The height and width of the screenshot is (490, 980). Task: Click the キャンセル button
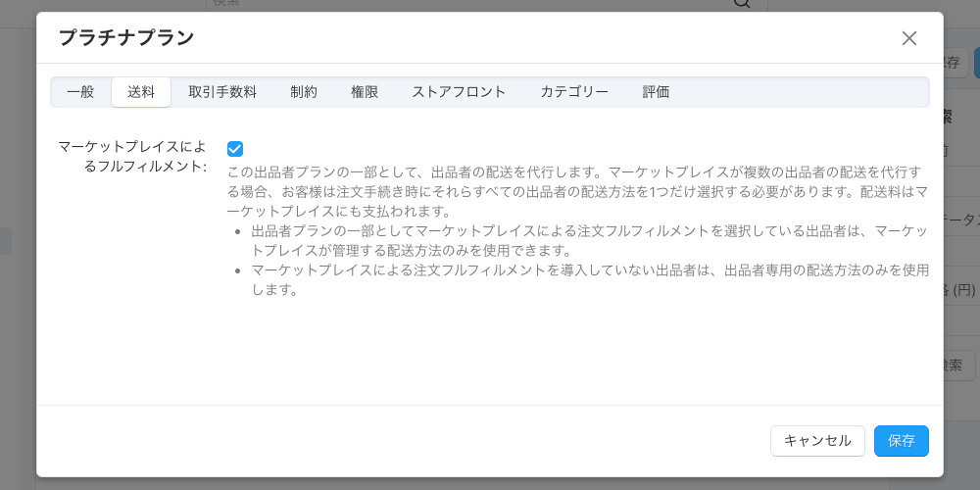tap(817, 441)
